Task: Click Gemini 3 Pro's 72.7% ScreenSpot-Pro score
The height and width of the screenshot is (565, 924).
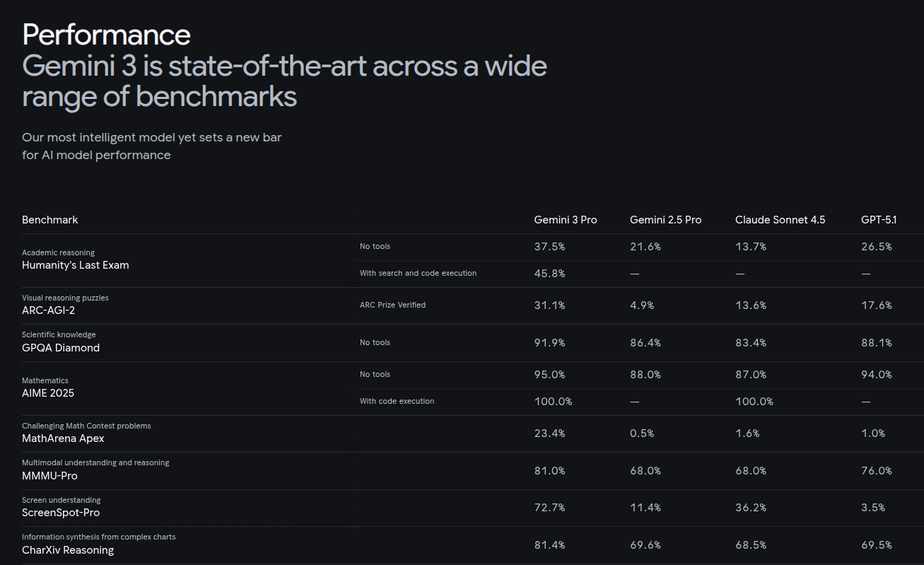Action: click(x=549, y=508)
